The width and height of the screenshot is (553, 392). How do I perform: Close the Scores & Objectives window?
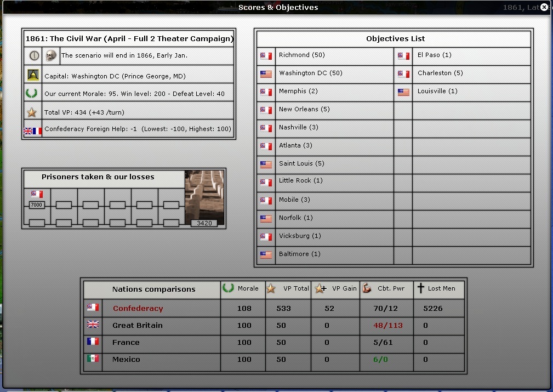544,8
